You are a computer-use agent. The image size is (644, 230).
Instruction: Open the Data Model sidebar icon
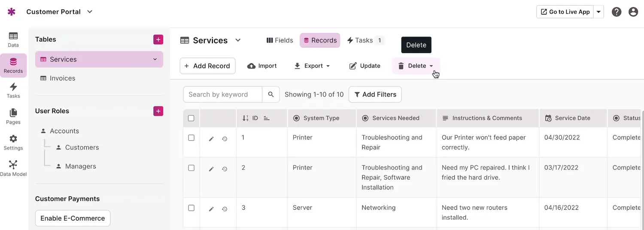pyautogui.click(x=13, y=168)
